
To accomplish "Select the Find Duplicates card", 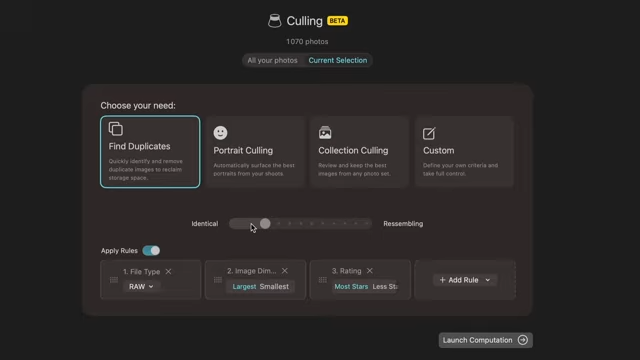I will pyautogui.click(x=150, y=152).
